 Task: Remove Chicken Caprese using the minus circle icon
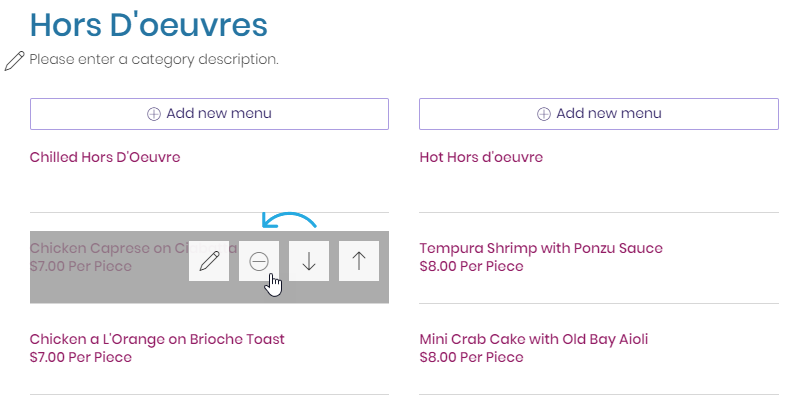coord(259,261)
